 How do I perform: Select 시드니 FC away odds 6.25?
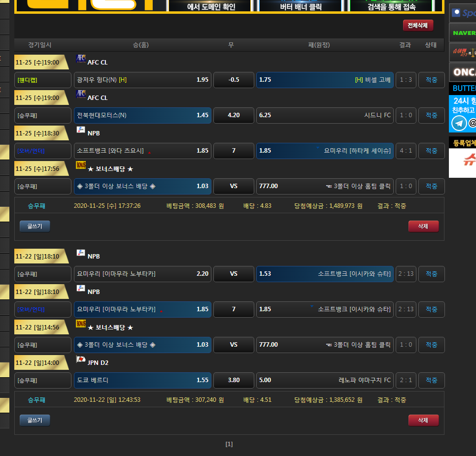[x=325, y=115]
